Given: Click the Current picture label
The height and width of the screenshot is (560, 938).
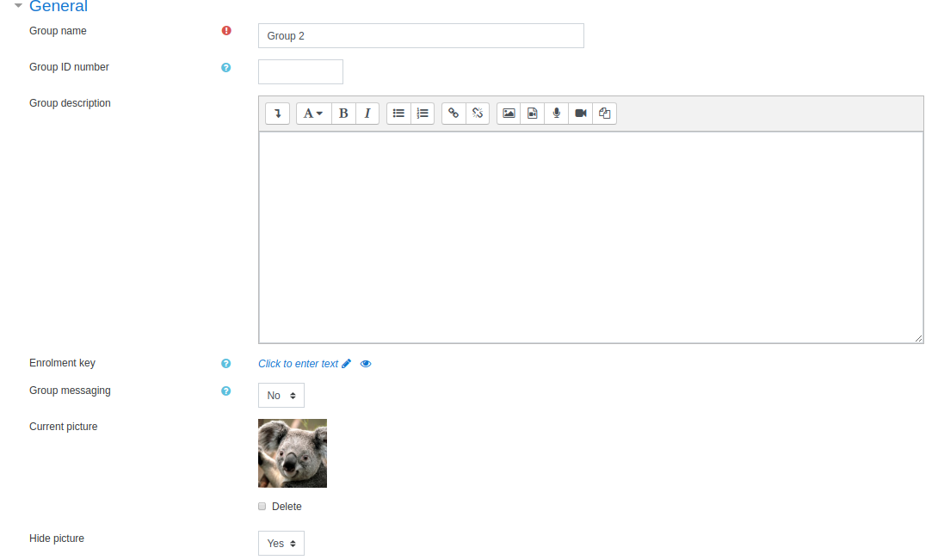Looking at the screenshot, I should point(64,427).
